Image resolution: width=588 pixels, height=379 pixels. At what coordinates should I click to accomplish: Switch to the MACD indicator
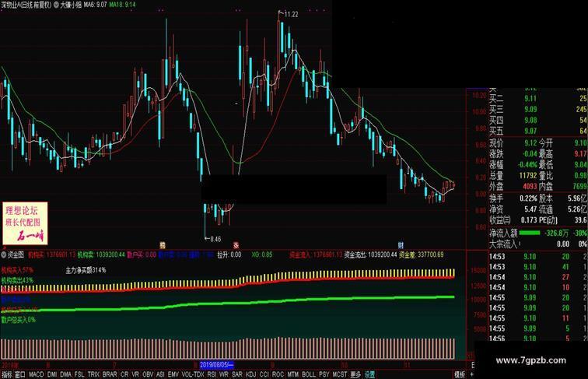pyautogui.click(x=37, y=374)
